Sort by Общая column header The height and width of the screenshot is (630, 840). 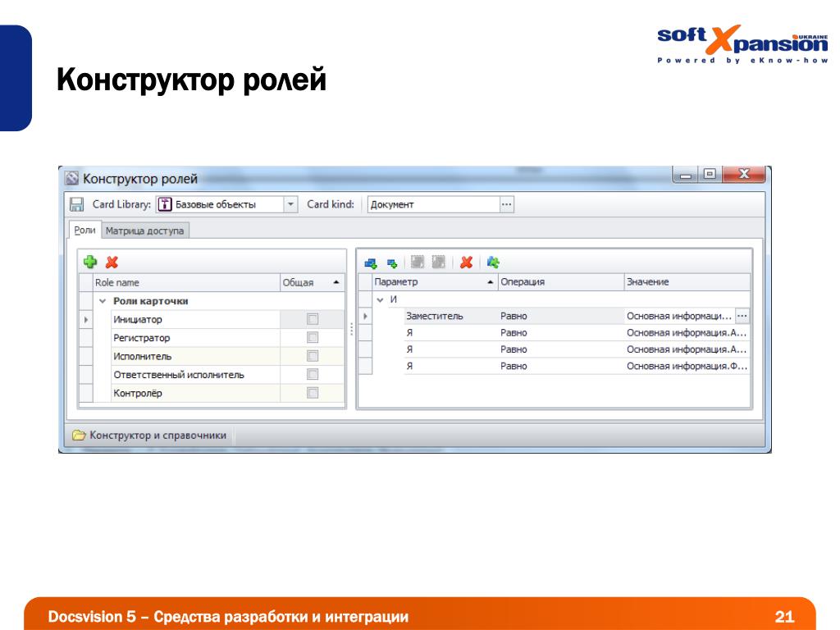click(x=311, y=282)
